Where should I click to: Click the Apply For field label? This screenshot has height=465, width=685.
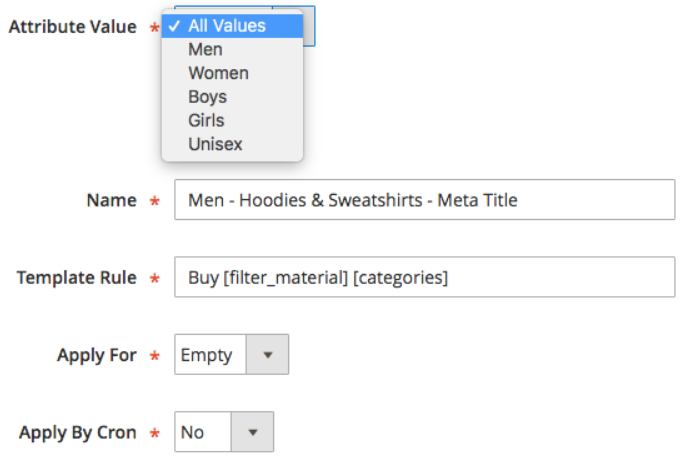[95, 355]
